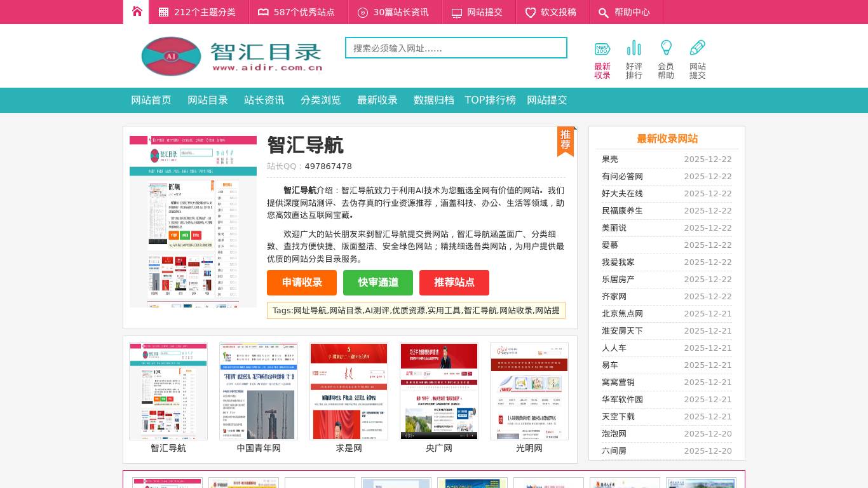Open the TOP排行榜 menu item

(x=490, y=100)
